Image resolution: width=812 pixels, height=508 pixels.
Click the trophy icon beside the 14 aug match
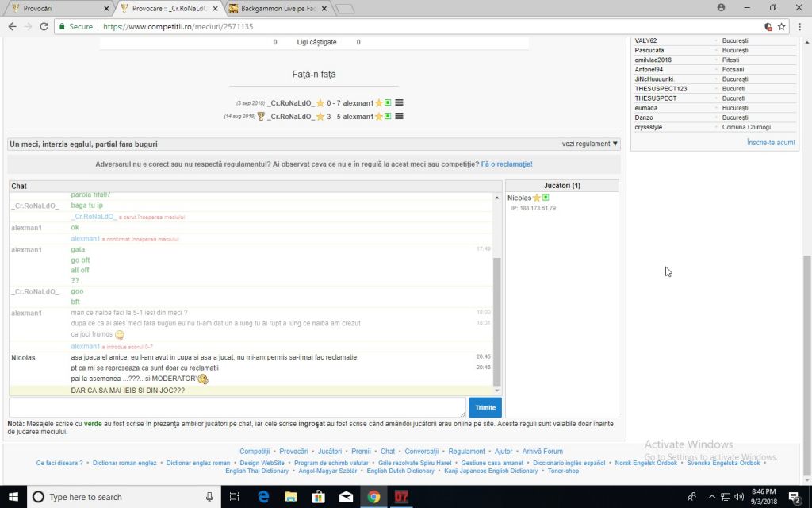pyautogui.click(x=260, y=117)
